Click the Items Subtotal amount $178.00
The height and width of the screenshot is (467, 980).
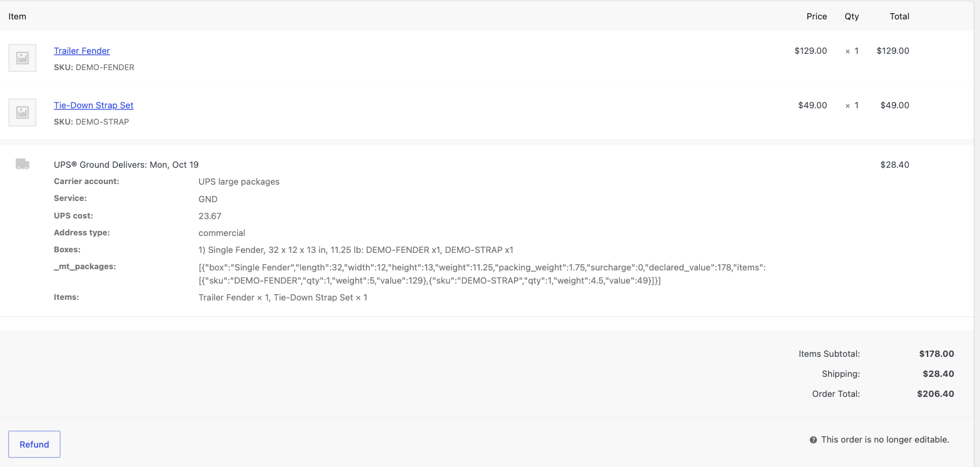936,354
